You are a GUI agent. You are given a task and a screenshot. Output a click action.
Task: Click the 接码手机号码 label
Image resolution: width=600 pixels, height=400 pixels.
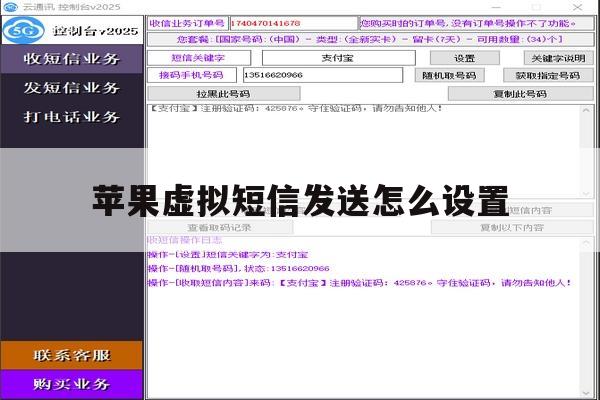[191, 75]
